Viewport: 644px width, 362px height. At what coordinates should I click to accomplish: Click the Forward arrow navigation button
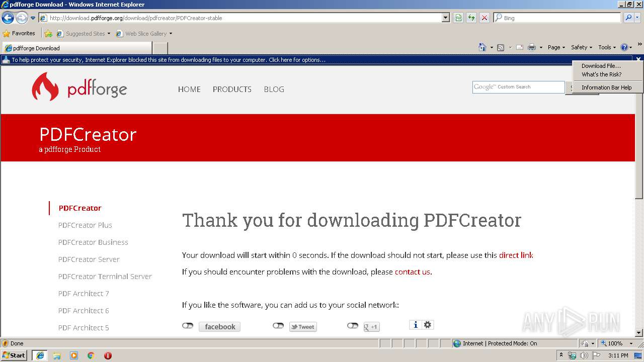22,18
